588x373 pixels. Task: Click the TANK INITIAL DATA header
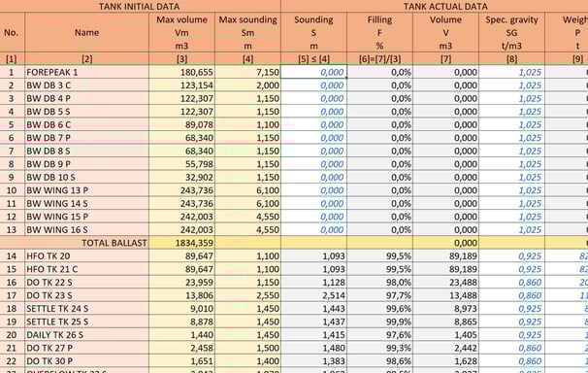(x=140, y=6)
